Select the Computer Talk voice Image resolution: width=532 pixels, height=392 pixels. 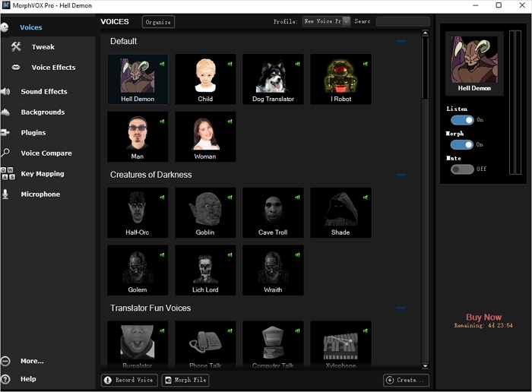[273, 345]
